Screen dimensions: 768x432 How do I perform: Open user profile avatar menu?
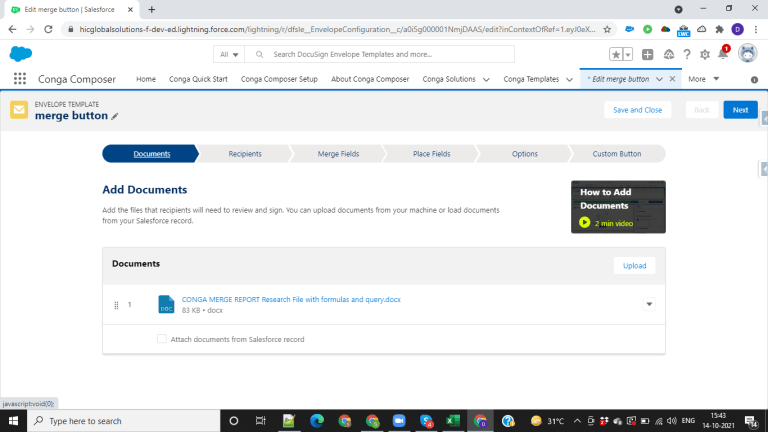[x=747, y=53]
